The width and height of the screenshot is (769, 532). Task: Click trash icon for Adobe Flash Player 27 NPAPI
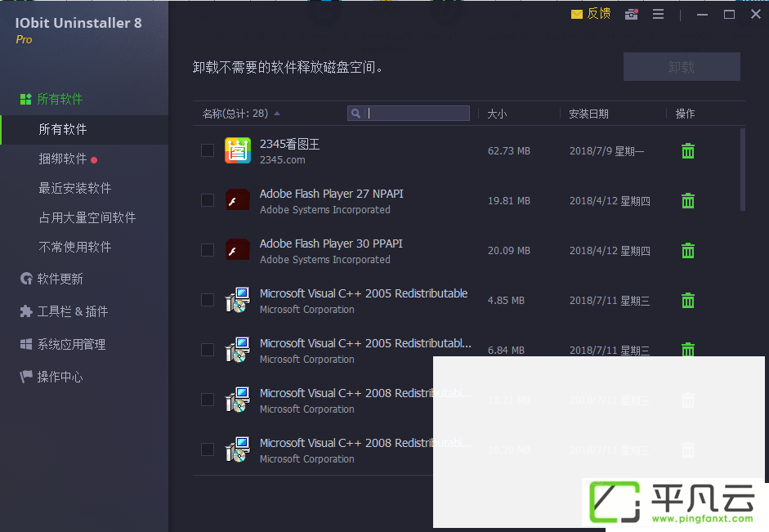(x=688, y=200)
